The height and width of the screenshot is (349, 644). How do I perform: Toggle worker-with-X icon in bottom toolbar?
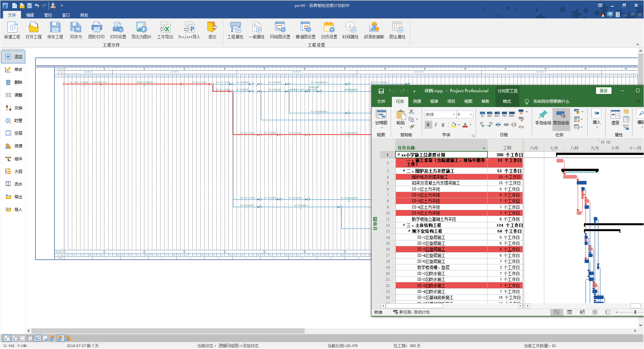point(53,338)
